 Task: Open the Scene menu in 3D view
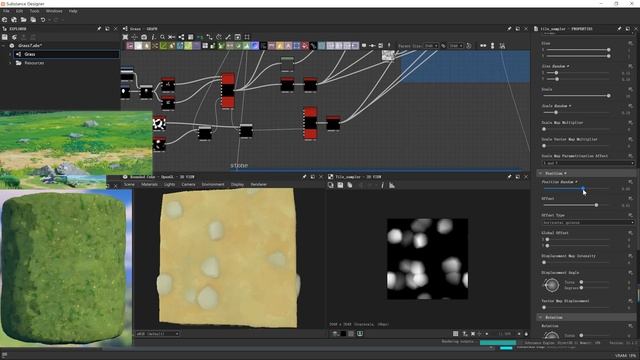tap(129, 184)
